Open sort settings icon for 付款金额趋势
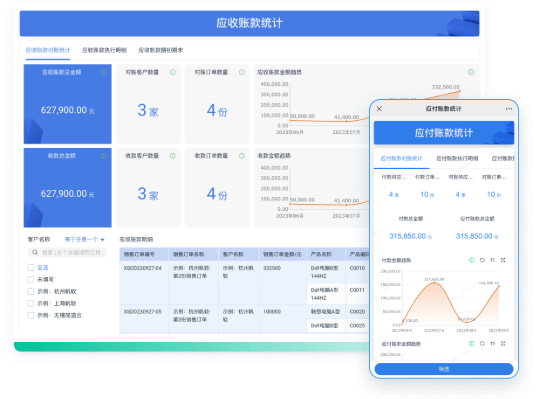Screen dimensions: 540x399 tap(492, 260)
